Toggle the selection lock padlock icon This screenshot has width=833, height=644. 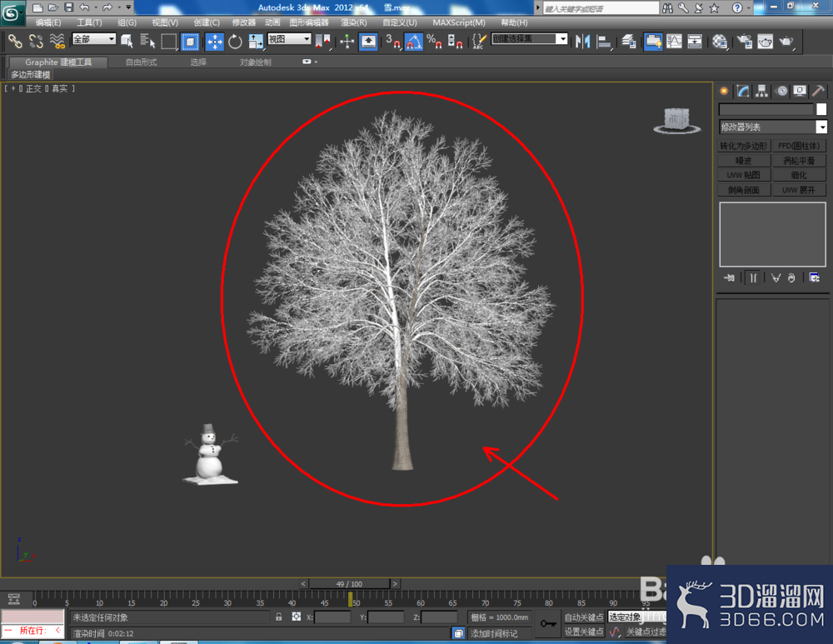pos(278,617)
